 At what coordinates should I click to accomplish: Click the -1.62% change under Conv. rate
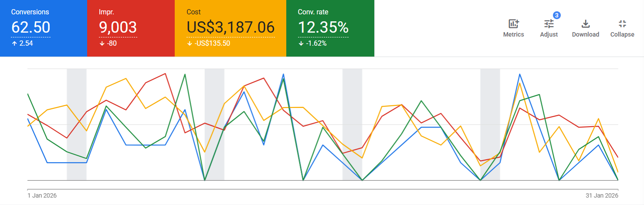315,44
